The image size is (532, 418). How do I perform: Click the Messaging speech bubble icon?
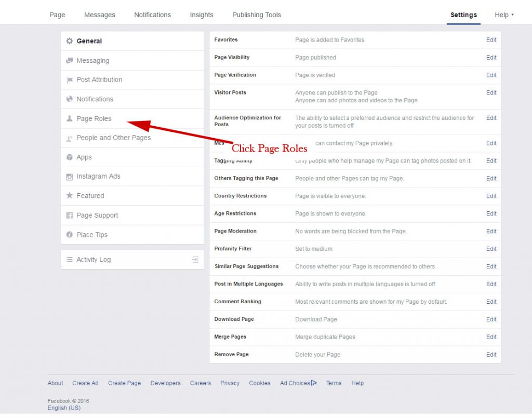[x=70, y=60]
